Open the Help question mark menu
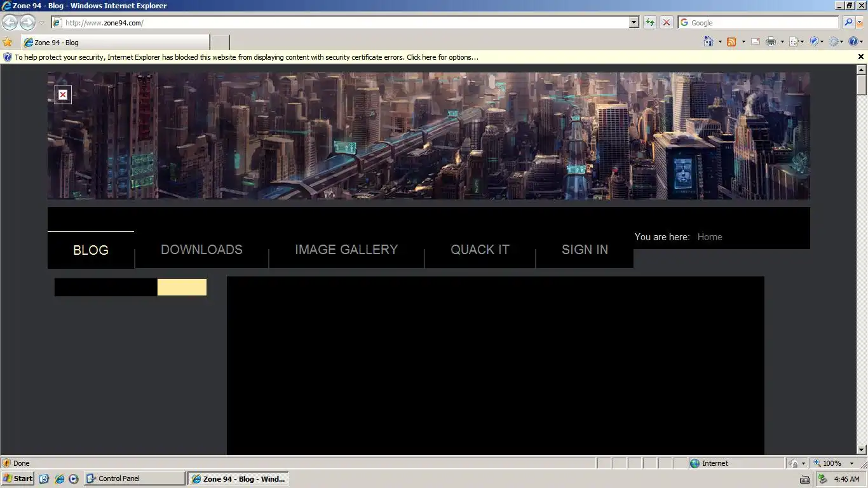 click(856, 42)
